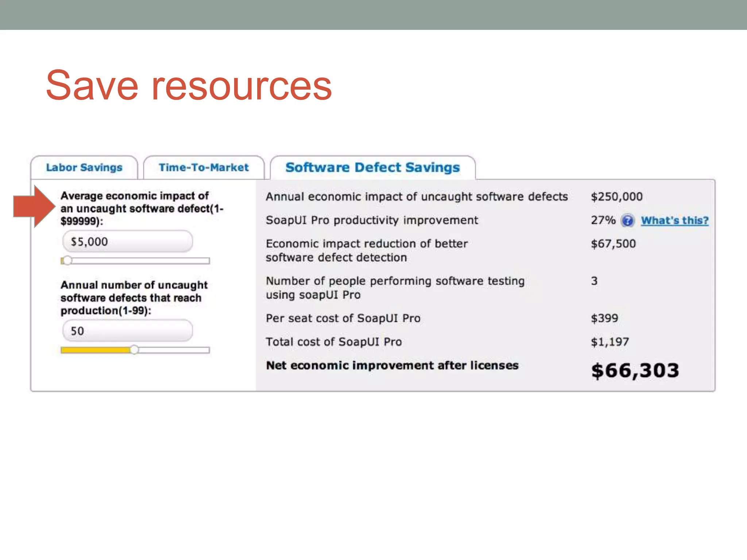Select the Software Defect Savings tab

pos(372,167)
